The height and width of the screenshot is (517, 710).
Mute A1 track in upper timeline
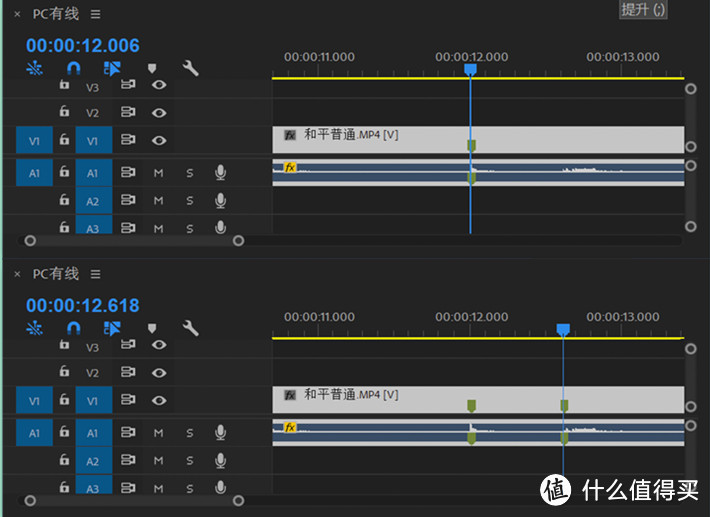[x=158, y=173]
